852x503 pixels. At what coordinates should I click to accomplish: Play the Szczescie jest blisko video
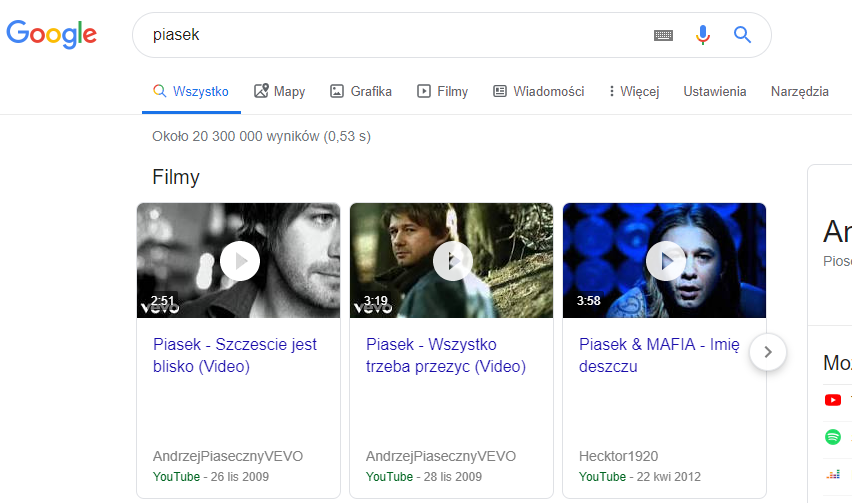(x=239, y=261)
